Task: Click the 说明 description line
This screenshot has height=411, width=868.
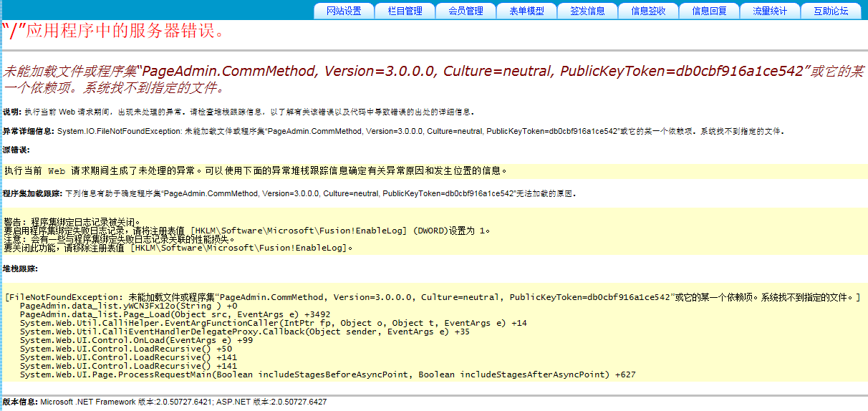Action: pyautogui.click(x=238, y=112)
